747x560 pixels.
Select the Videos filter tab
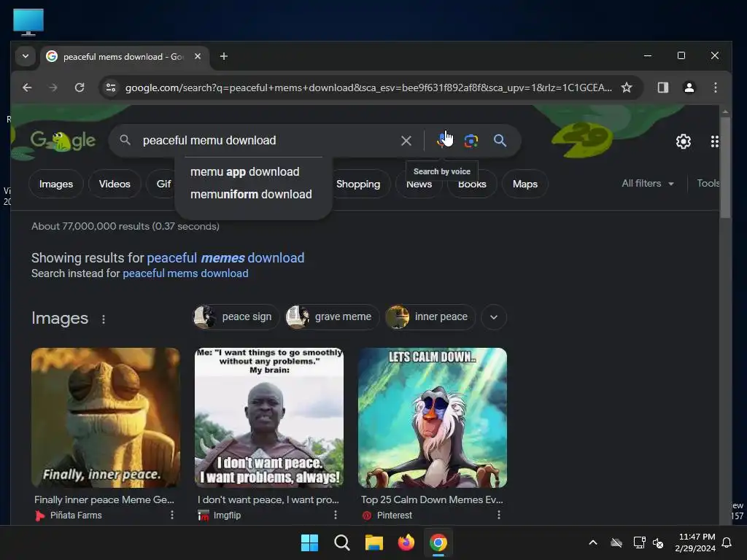point(115,184)
